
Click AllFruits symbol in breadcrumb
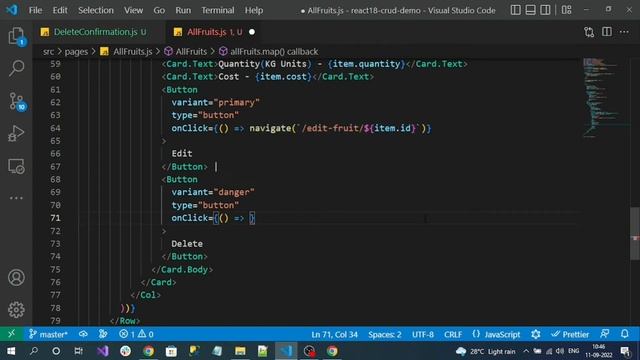186,51
